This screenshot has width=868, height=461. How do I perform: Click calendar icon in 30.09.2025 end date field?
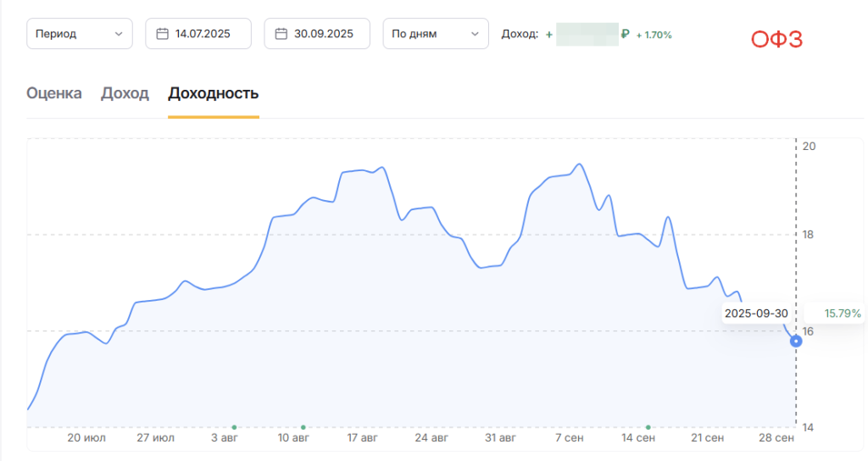(x=281, y=34)
